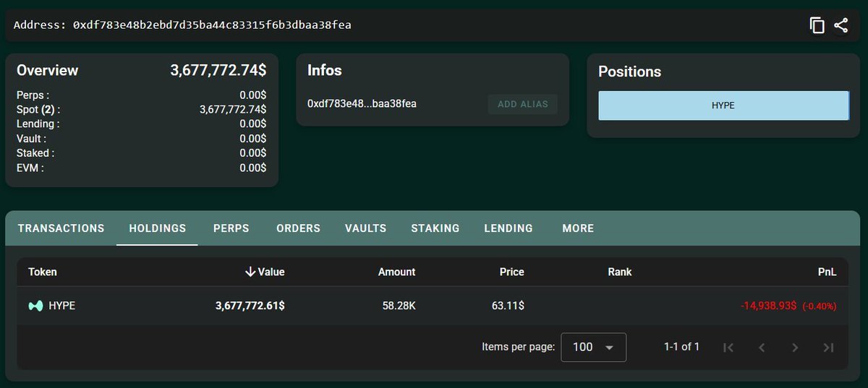Screen dimensions: 868x388
Task: Click the HYPE bar in Positions
Action: (723, 105)
